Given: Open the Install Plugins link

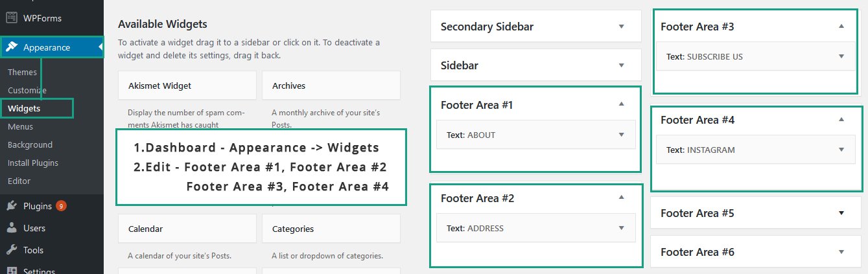Looking at the screenshot, I should [x=33, y=163].
